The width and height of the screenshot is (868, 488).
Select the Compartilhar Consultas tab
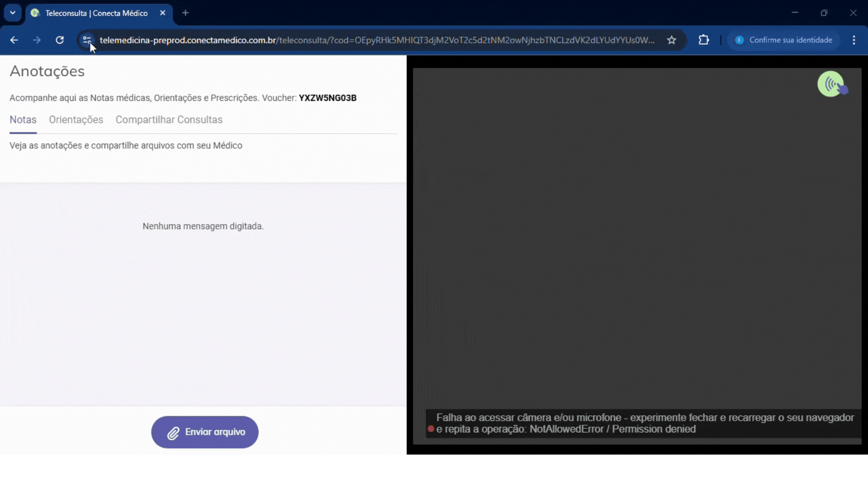point(169,120)
